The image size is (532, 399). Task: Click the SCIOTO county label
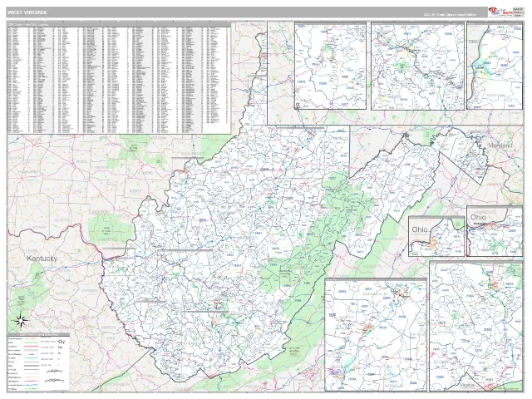(62, 220)
